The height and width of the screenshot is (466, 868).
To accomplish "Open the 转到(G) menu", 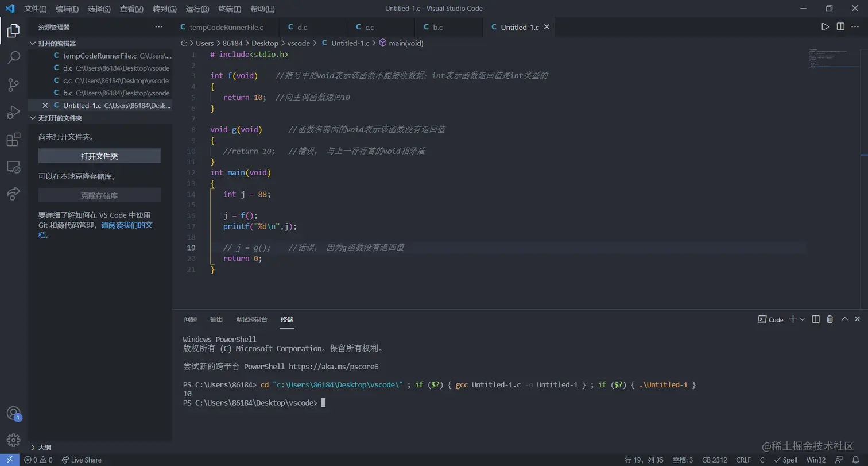I will click(165, 9).
